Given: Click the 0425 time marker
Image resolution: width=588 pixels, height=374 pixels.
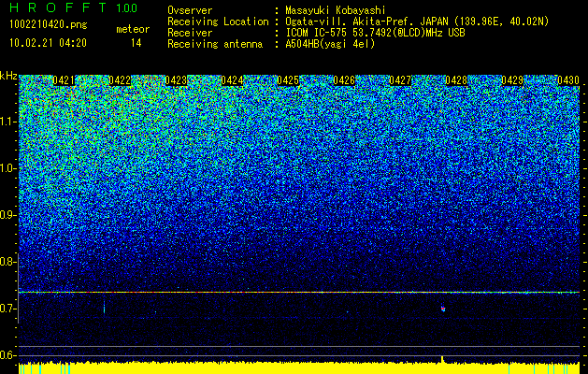Looking at the screenshot, I should click(x=288, y=80).
